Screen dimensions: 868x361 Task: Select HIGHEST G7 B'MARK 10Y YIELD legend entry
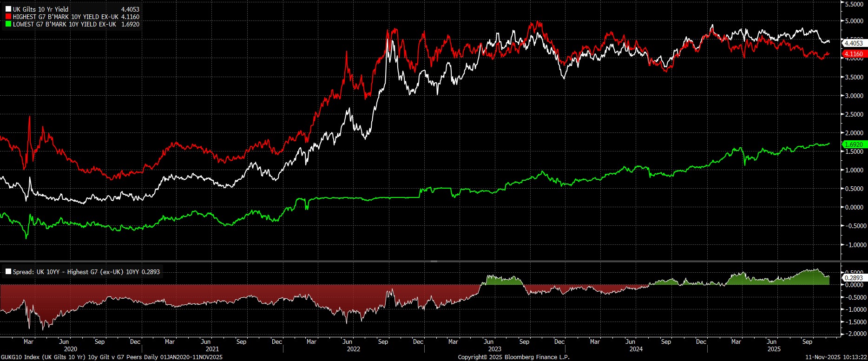tap(65, 17)
